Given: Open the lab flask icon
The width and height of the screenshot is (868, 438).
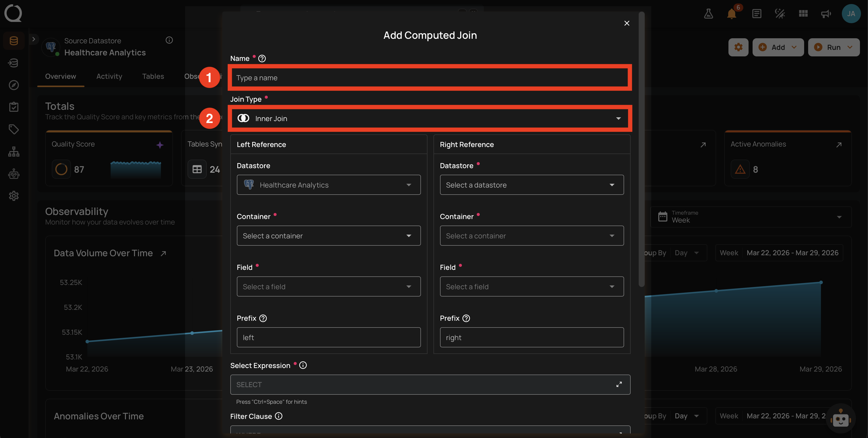Looking at the screenshot, I should coord(708,14).
